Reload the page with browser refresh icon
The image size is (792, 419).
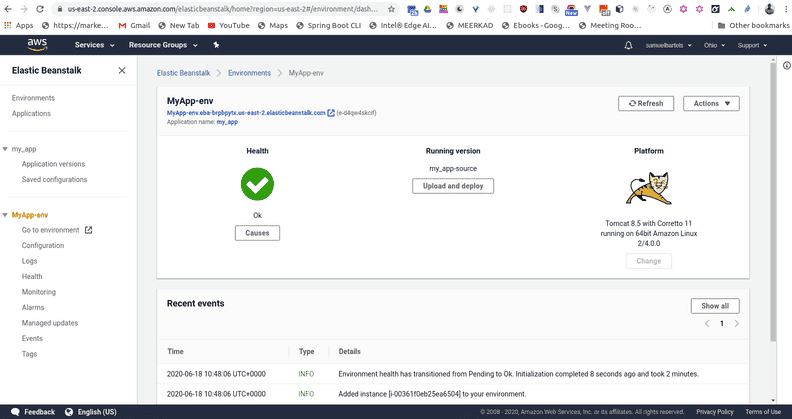40,9
